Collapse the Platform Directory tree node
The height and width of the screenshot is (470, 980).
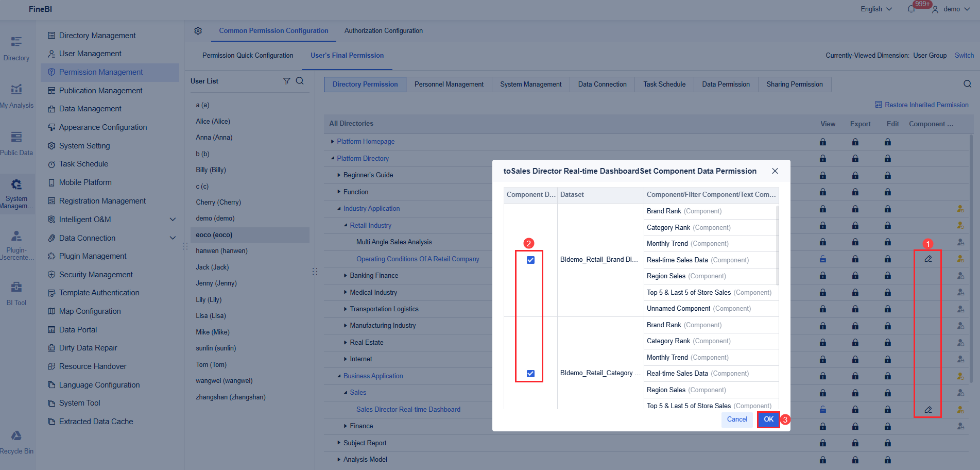[333, 159]
